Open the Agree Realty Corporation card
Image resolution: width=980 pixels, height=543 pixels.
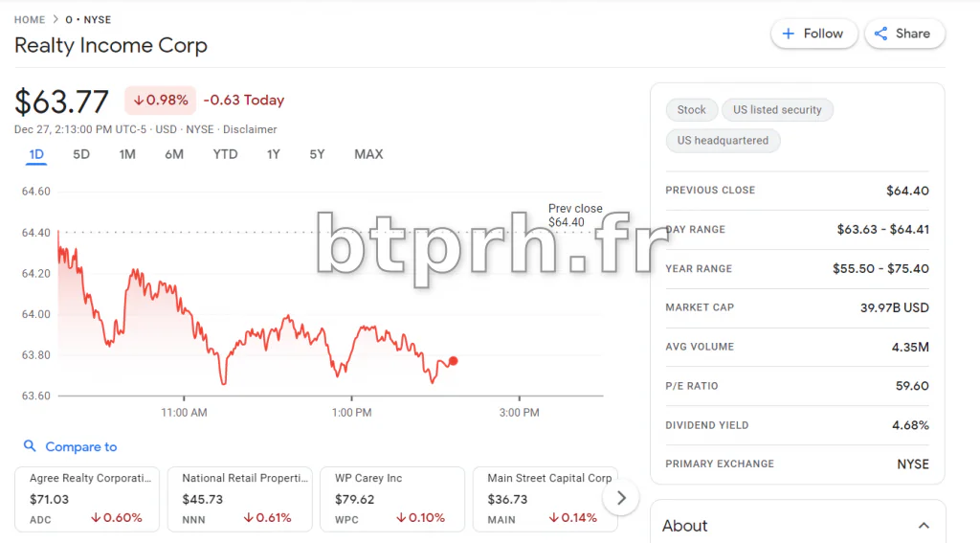87,498
